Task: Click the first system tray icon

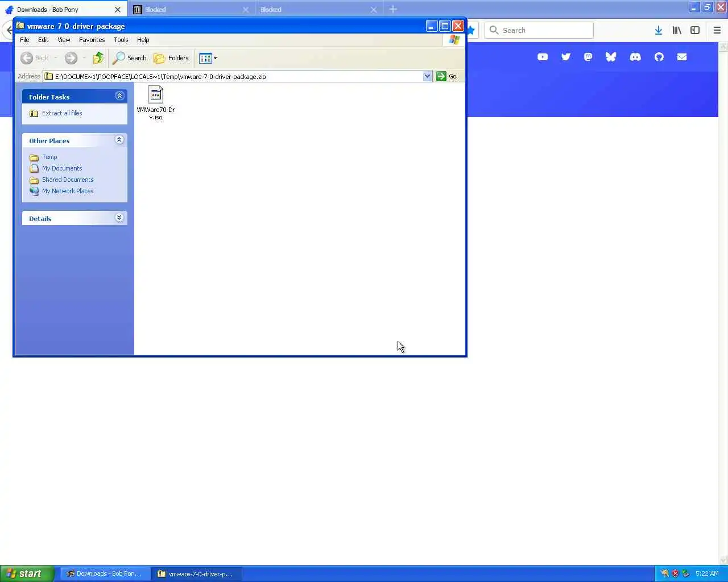Action: (665, 573)
